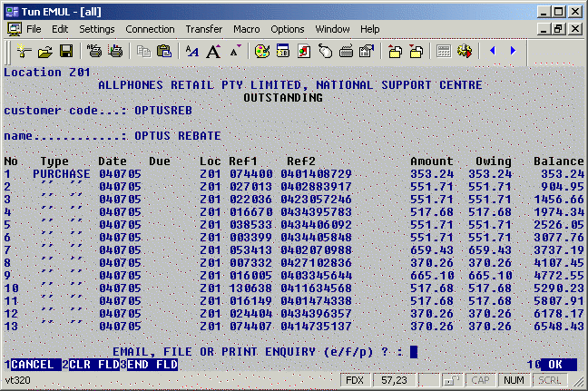Click Ref1 value 074400

(251, 174)
